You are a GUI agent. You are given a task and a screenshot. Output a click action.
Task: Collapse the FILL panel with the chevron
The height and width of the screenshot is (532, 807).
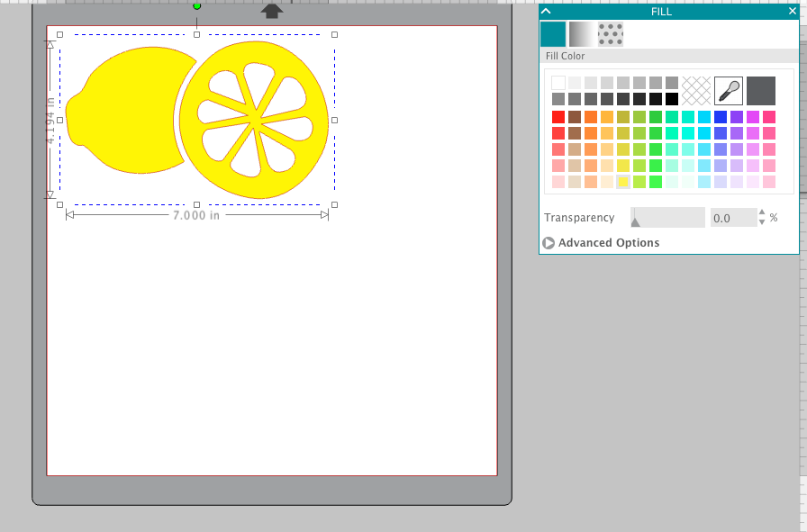(x=547, y=11)
